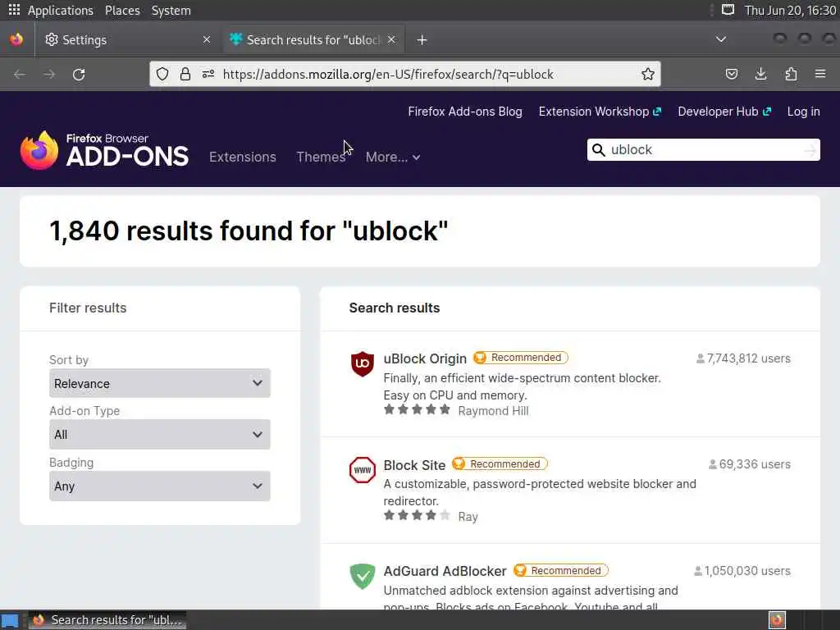Switch to the Settings tab
The height and width of the screenshot is (630, 840).
(123, 40)
